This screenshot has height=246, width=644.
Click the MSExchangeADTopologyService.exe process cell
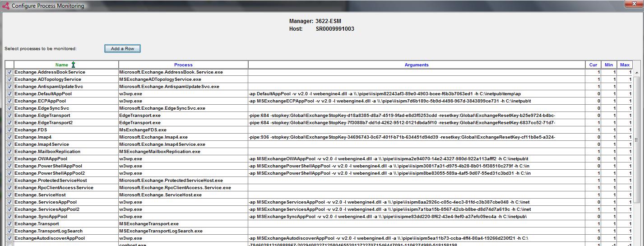183,79
